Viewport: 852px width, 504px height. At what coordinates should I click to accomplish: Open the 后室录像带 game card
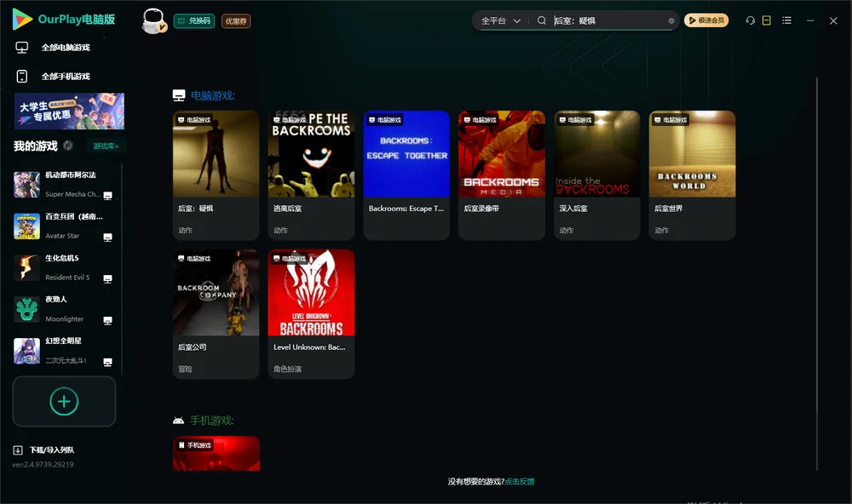502,175
